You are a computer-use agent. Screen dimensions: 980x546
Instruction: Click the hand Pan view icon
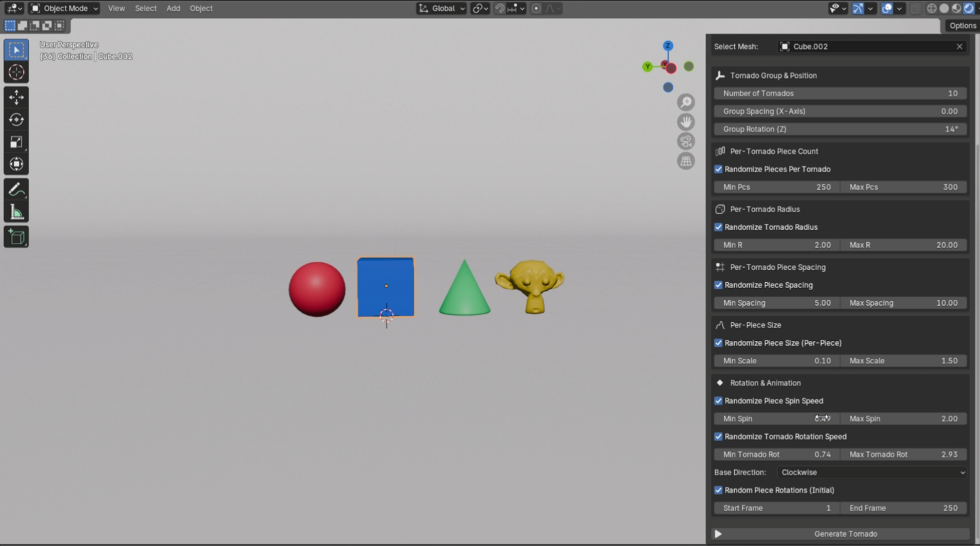pyautogui.click(x=686, y=122)
